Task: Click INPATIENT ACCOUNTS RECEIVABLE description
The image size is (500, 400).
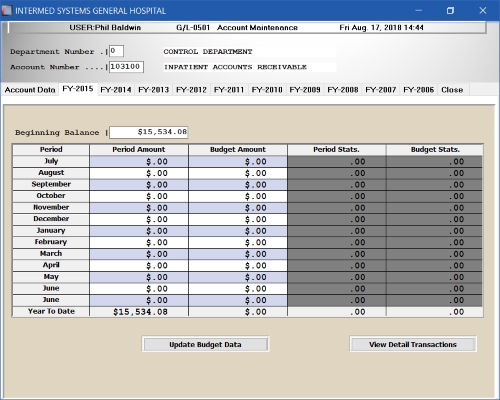Action: click(235, 67)
